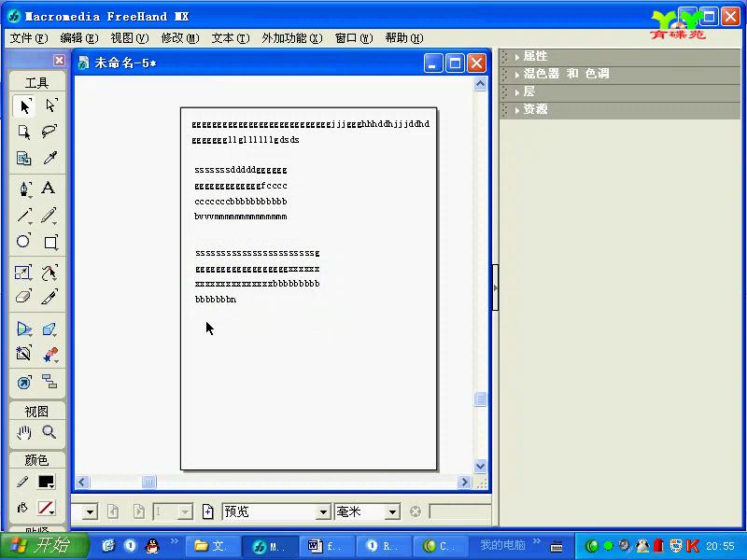Select the Blend tool with sparkles
Viewport: 747px width, 560px height.
coord(49,355)
